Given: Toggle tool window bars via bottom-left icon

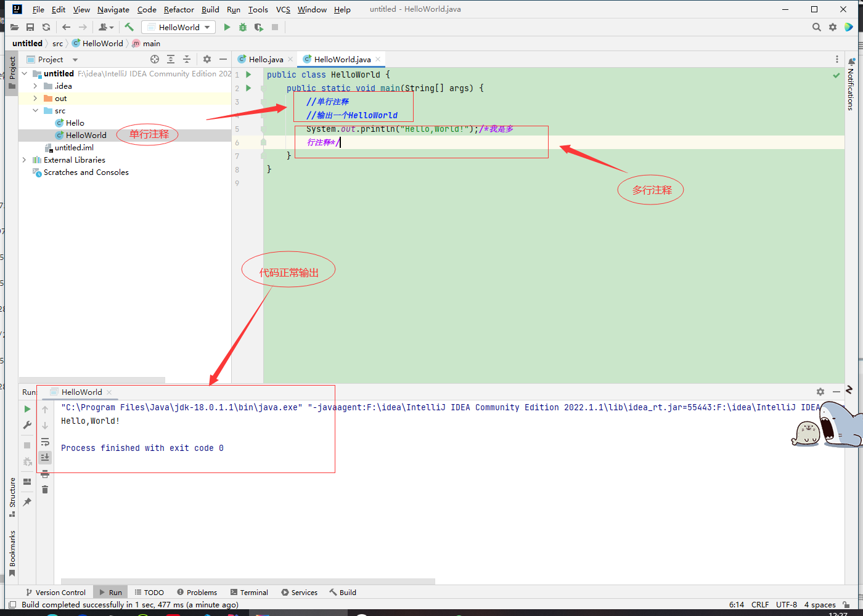Looking at the screenshot, I should pyautogui.click(x=12, y=605).
